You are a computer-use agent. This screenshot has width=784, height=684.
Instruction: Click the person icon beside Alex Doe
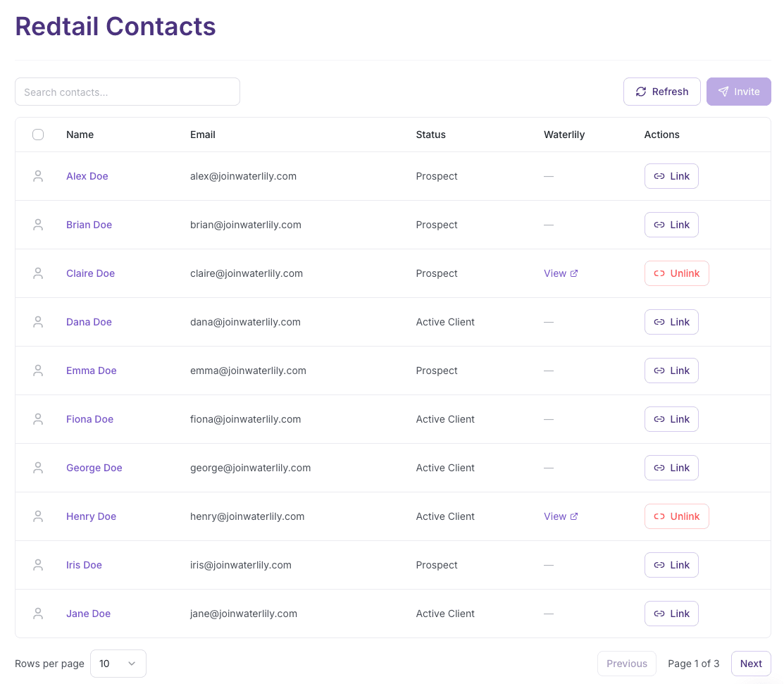point(38,176)
